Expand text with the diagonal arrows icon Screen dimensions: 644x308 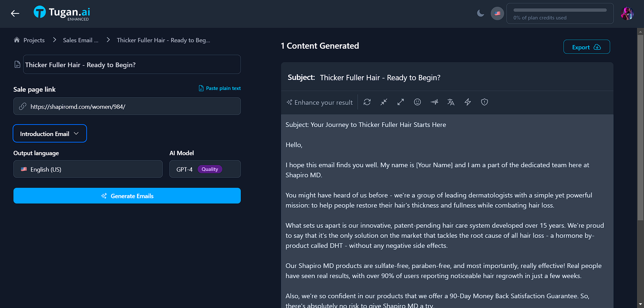coord(401,102)
